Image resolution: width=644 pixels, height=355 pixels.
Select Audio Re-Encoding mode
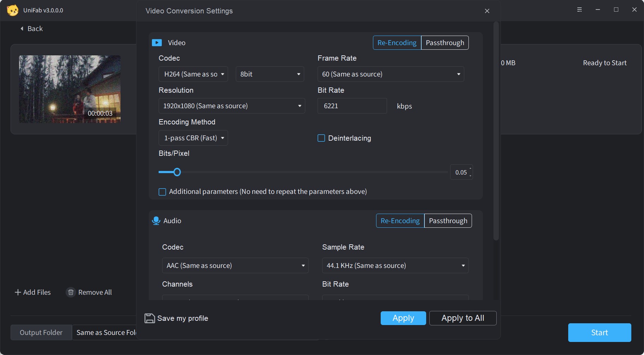coord(400,221)
